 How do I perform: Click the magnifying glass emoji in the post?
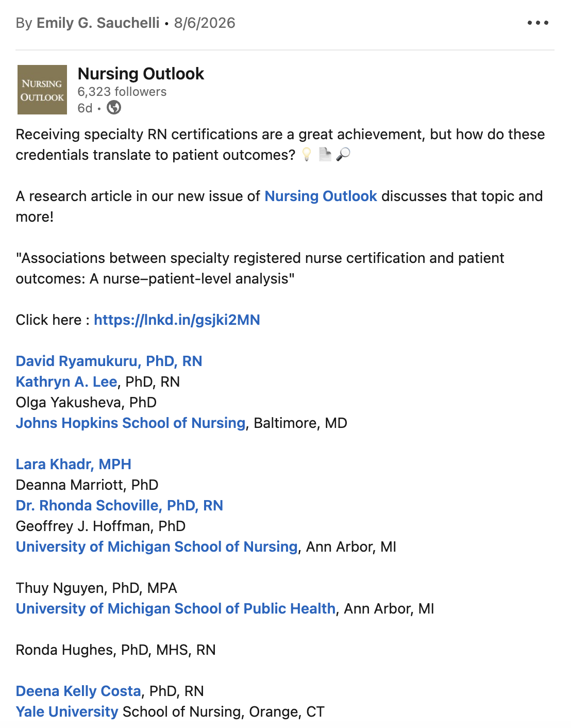(x=343, y=155)
